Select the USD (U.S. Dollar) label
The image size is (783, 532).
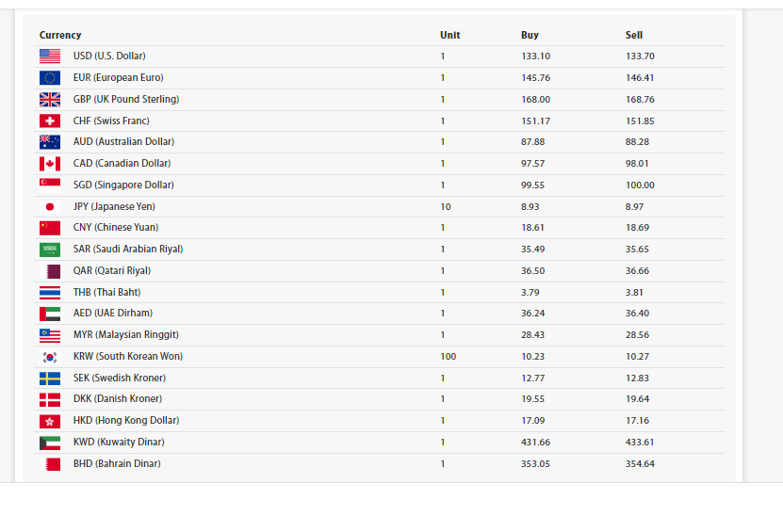(109, 56)
